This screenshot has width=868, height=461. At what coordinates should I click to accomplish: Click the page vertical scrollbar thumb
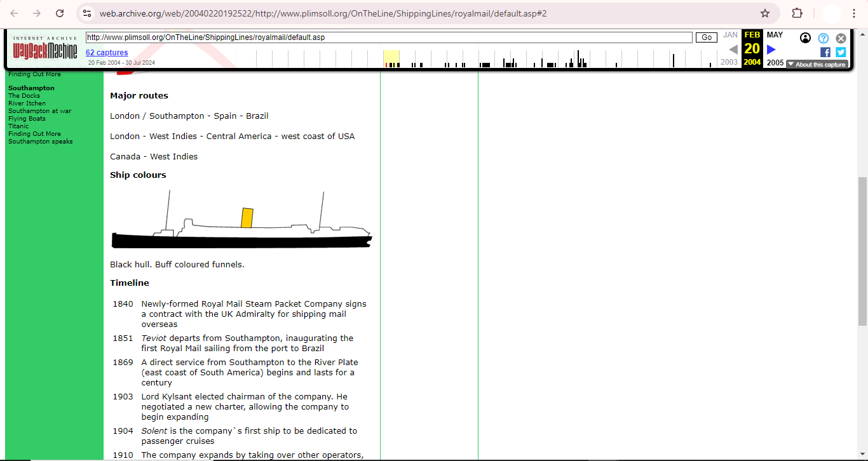click(x=862, y=251)
